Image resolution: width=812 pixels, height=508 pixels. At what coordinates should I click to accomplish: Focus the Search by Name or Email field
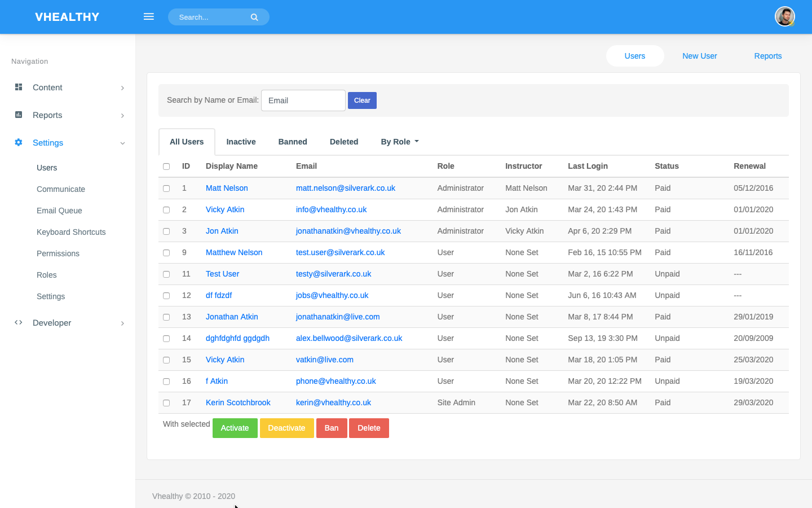(x=303, y=100)
